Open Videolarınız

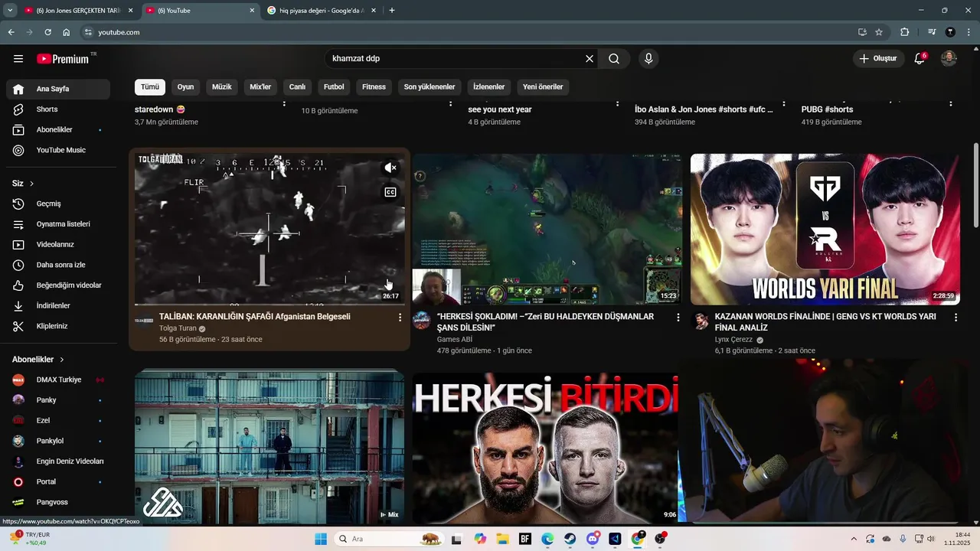click(58, 245)
